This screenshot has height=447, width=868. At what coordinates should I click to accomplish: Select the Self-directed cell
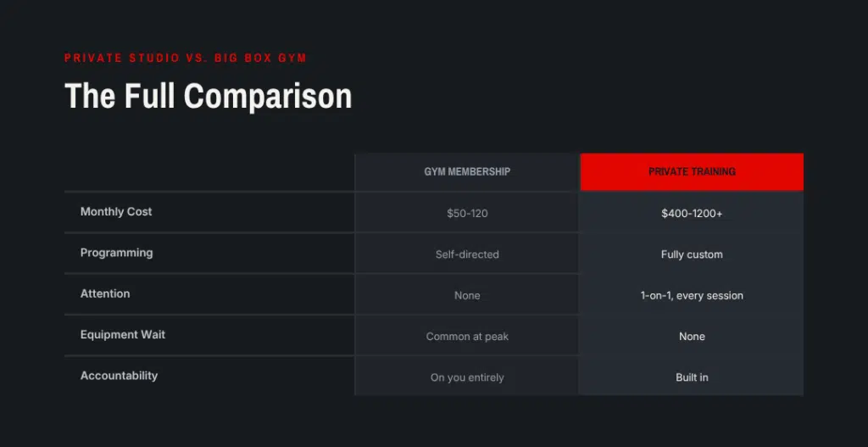(467, 254)
